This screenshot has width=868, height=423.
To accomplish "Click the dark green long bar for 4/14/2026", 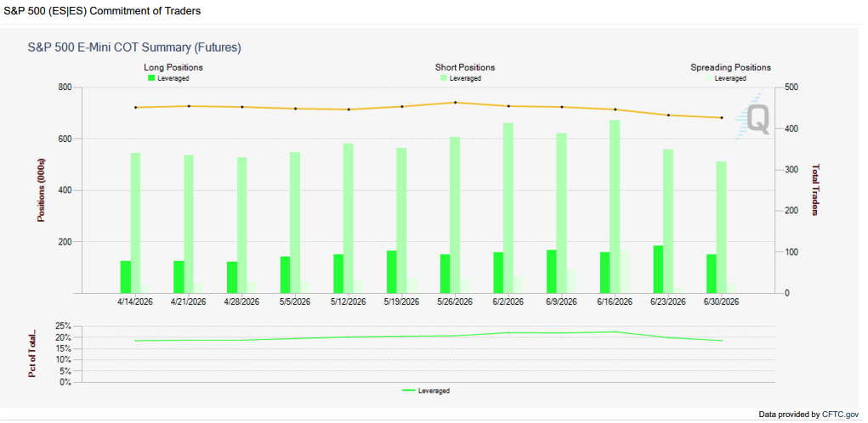I will coord(125,277).
